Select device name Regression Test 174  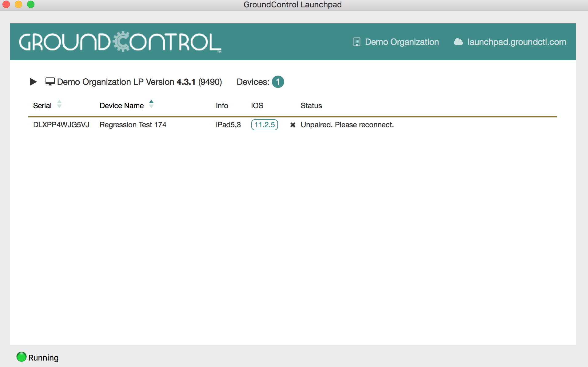133,125
